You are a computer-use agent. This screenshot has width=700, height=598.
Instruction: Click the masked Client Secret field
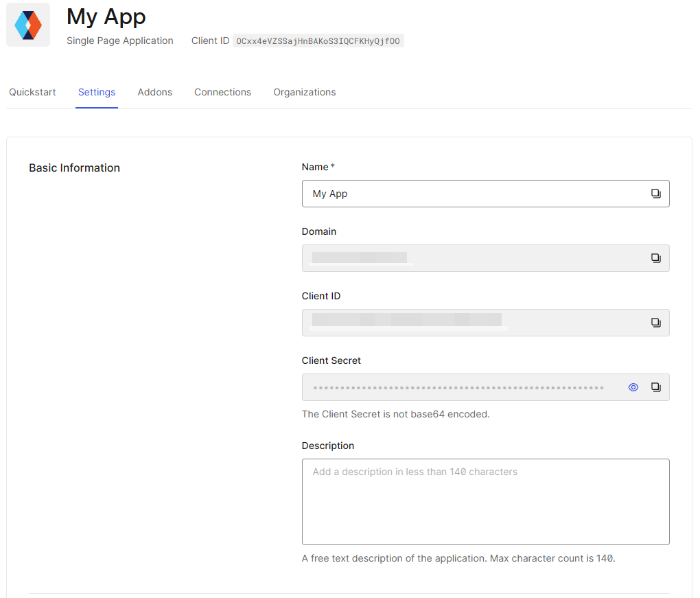pos(460,387)
